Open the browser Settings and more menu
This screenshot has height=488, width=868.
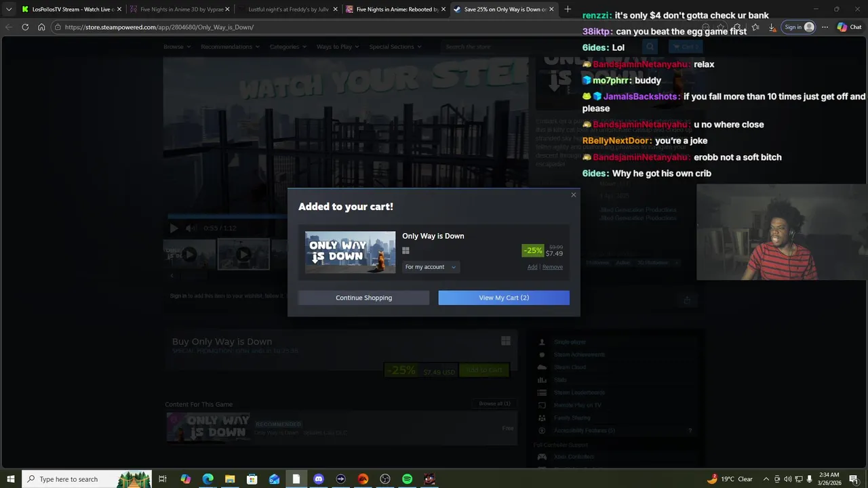tap(825, 27)
